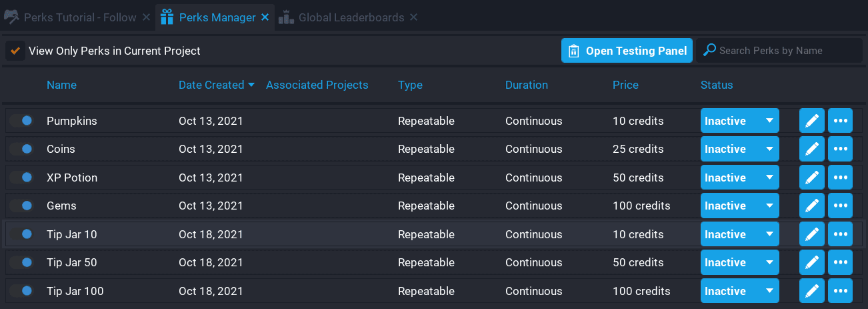Click the edit pencil icon for Pumpkins
Viewport: 868px width, 309px height.
coord(811,121)
